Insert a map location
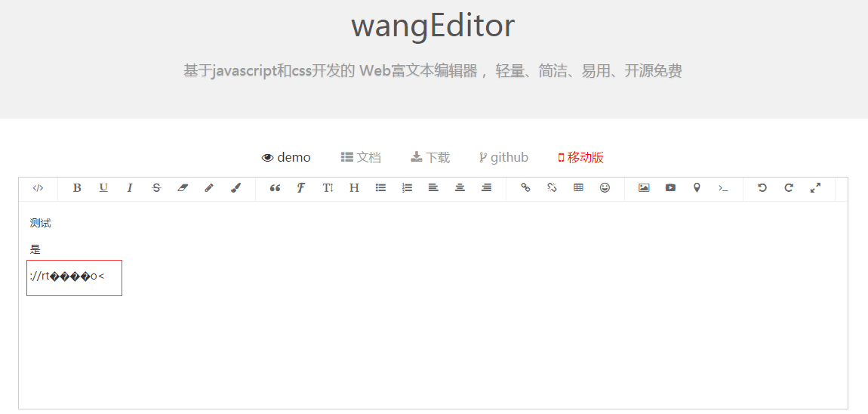The height and width of the screenshot is (414, 868). pos(697,188)
